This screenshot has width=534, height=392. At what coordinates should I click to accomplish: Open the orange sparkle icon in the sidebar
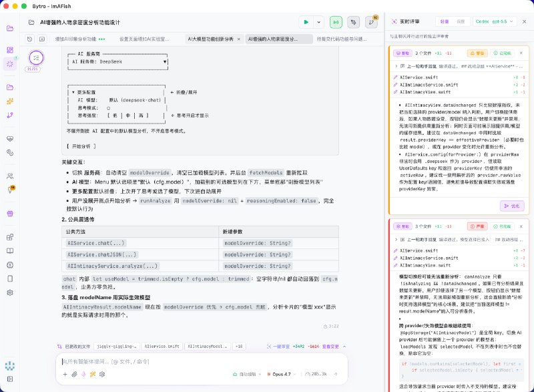10,101
